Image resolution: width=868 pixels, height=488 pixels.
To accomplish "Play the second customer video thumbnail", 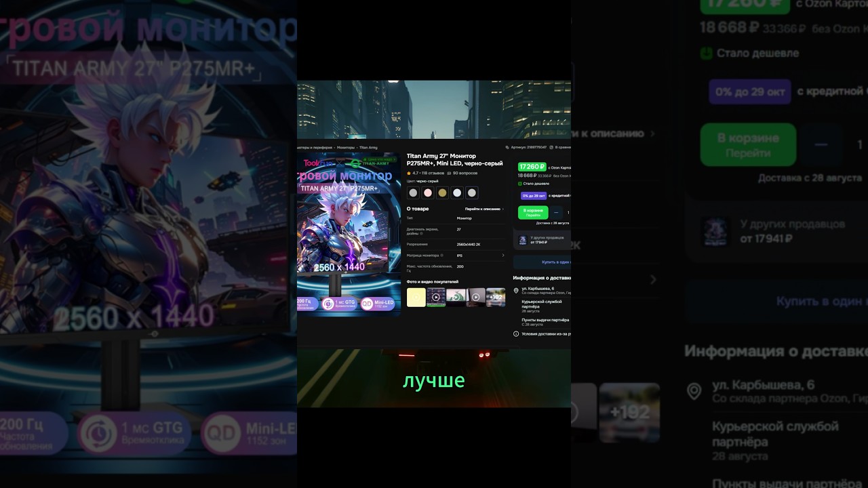I will coord(436,297).
